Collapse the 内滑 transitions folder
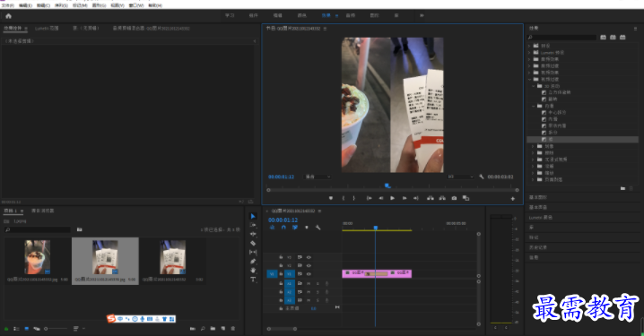This screenshot has height=336, width=644. [534, 106]
